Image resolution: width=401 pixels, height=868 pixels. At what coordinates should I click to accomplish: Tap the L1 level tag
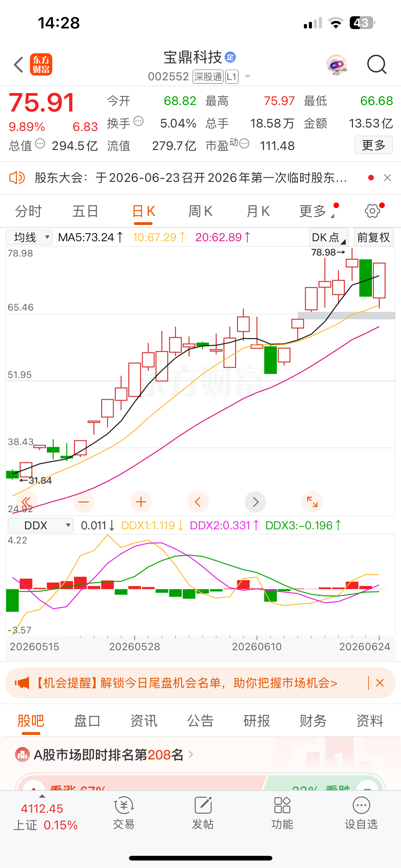[232, 77]
